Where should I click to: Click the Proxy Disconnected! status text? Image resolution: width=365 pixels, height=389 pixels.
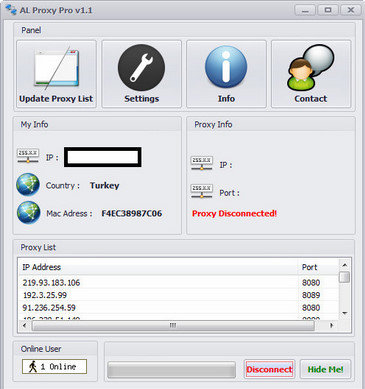(x=234, y=214)
